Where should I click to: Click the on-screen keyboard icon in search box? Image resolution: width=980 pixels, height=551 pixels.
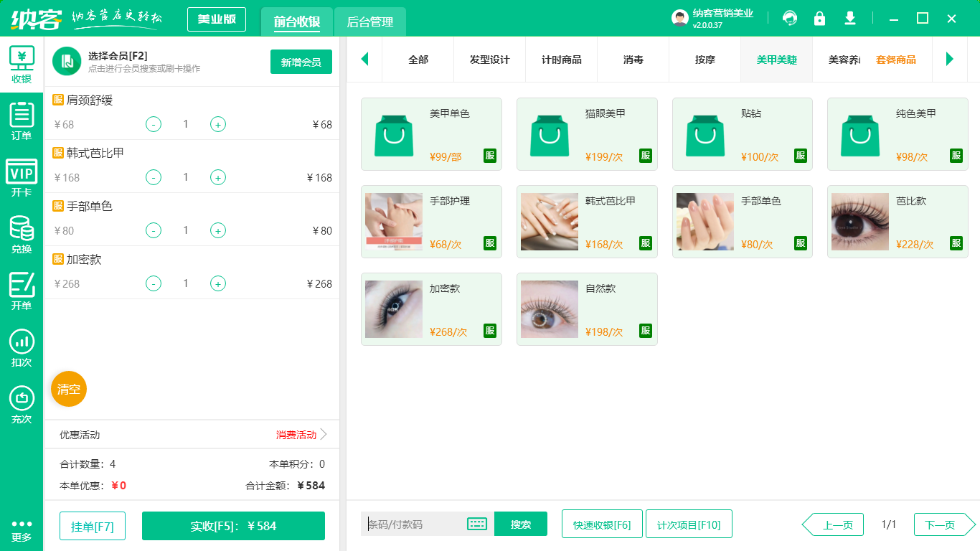pyautogui.click(x=477, y=524)
